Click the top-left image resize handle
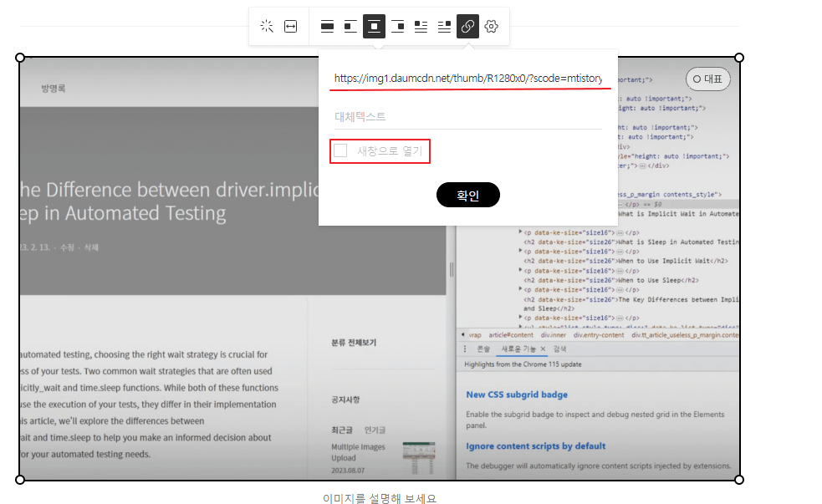This screenshot has height=504, width=822. (x=20, y=58)
